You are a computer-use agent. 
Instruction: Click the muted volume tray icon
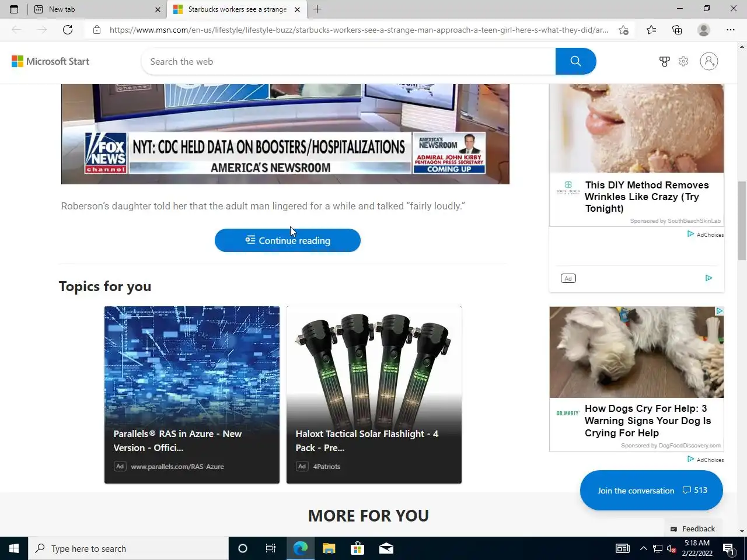click(x=672, y=548)
